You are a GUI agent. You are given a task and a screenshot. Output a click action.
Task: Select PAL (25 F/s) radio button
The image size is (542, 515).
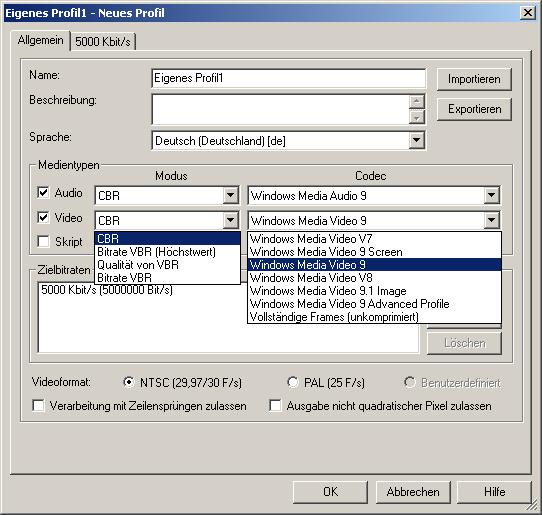[x=292, y=382]
